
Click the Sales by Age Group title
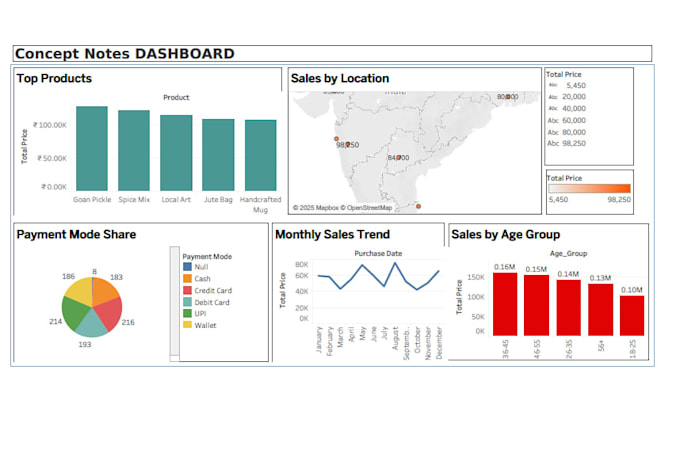coord(506,235)
